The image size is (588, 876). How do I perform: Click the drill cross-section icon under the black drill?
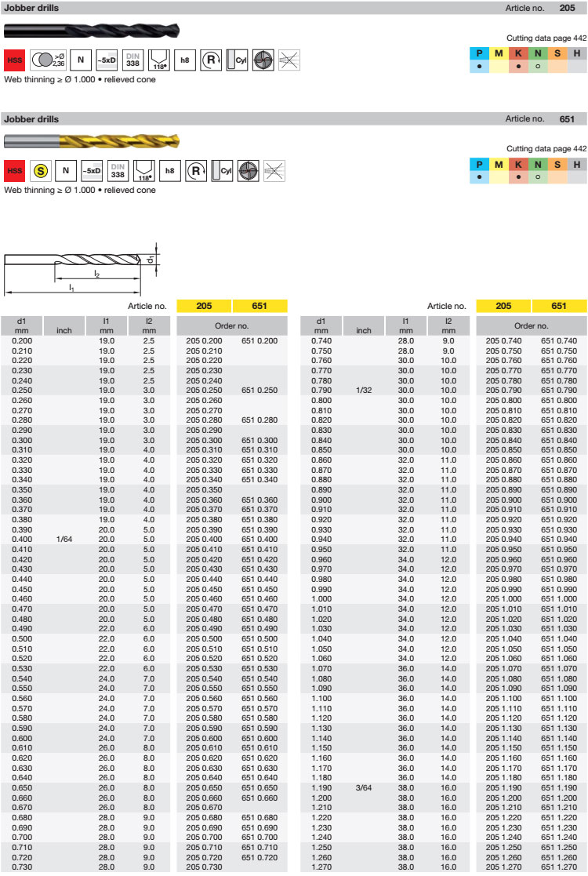(x=264, y=60)
